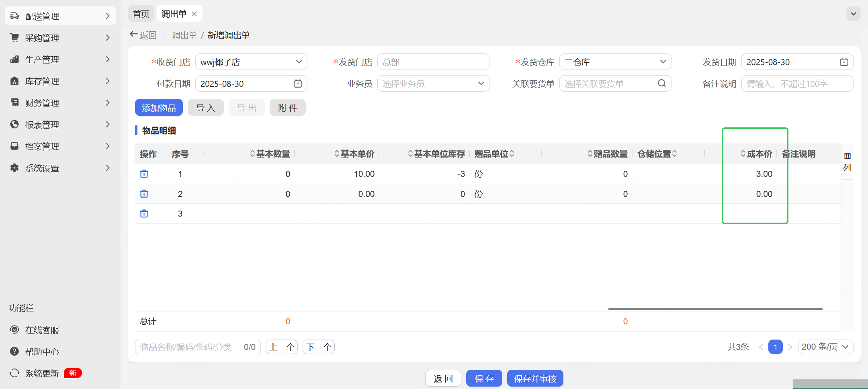Viewport: 868px width, 389px height.
Task: Click the 档案管理 archive icon
Action: 14,146
